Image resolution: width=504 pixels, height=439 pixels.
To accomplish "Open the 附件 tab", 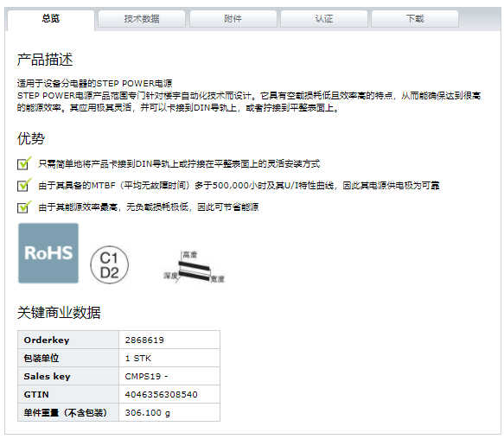I will click(x=233, y=19).
